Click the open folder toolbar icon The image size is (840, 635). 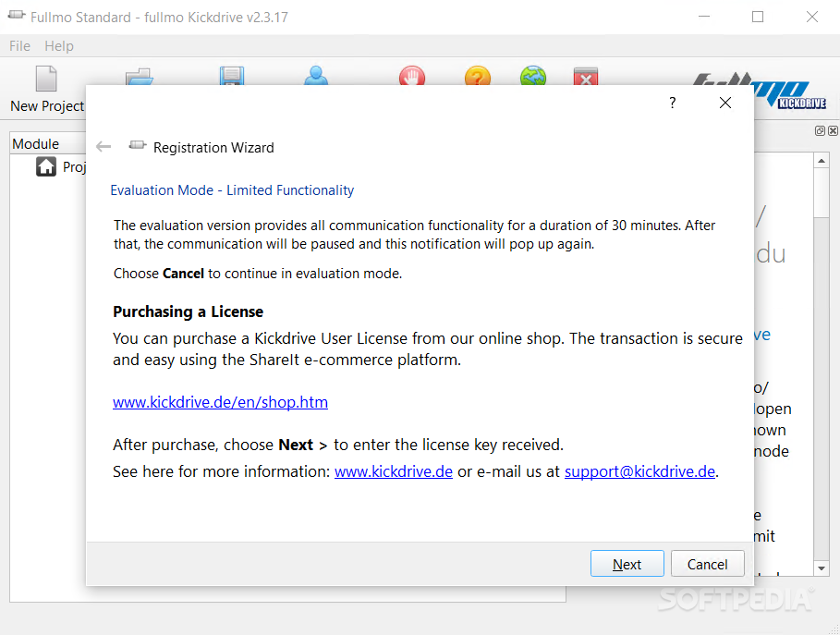(x=140, y=76)
